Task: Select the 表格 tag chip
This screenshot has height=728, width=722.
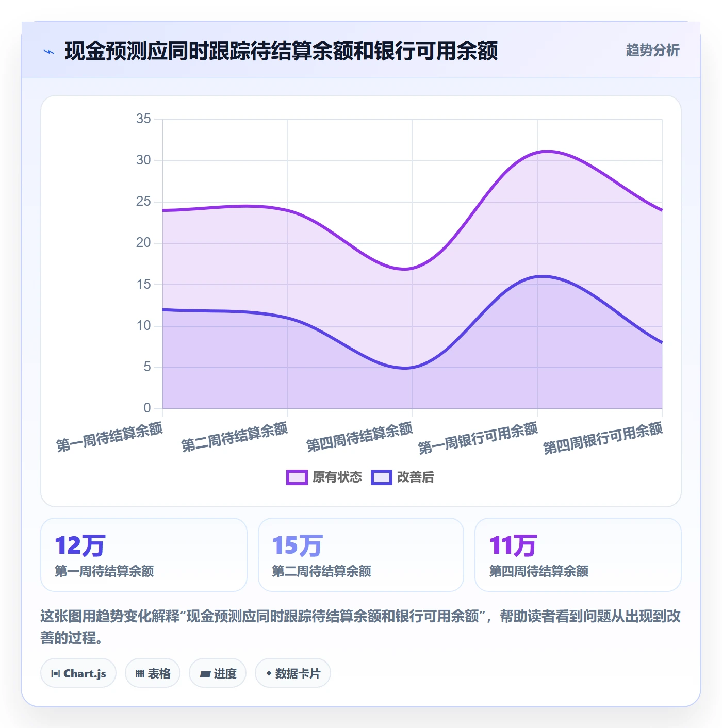Action: (x=153, y=673)
